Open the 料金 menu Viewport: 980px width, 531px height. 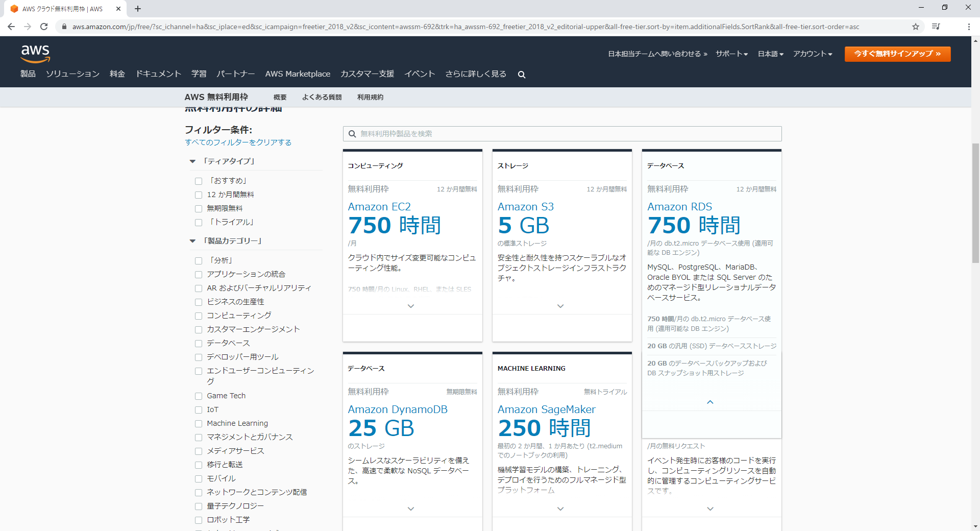pyautogui.click(x=117, y=74)
